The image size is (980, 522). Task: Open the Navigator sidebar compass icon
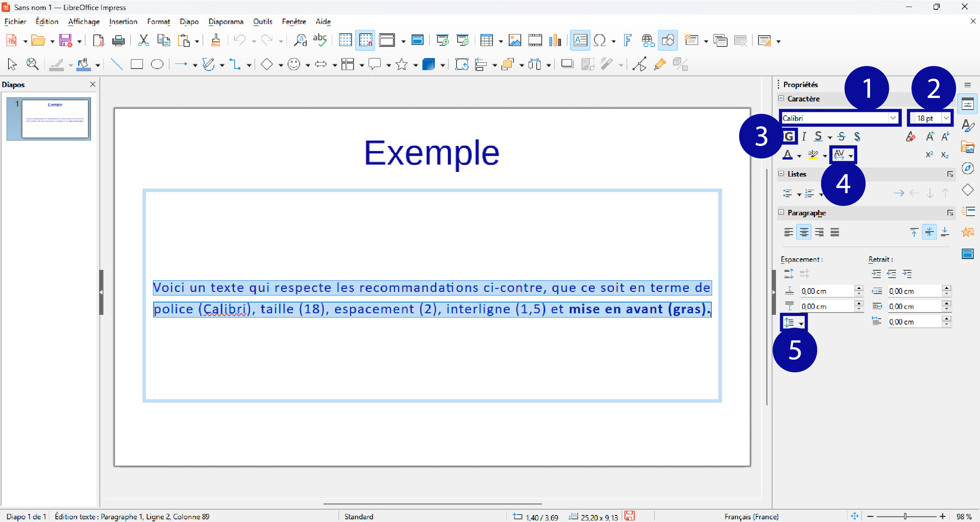[x=968, y=168]
